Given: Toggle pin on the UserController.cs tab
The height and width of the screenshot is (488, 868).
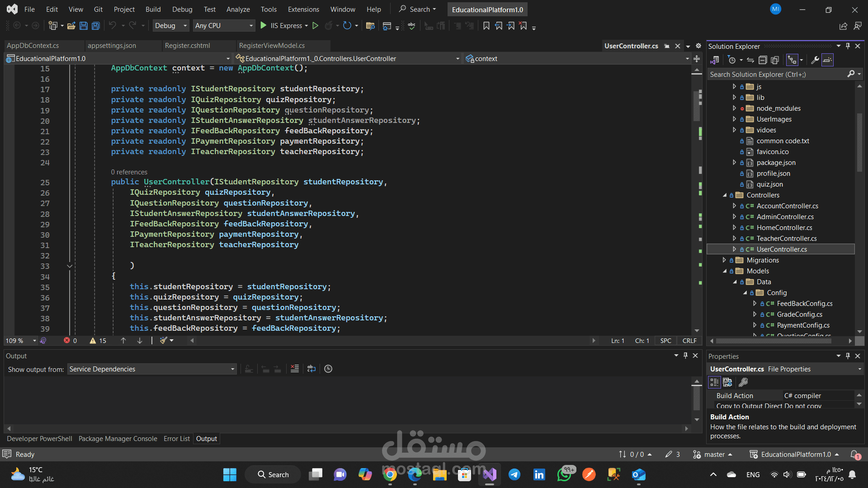Looking at the screenshot, I should (667, 46).
